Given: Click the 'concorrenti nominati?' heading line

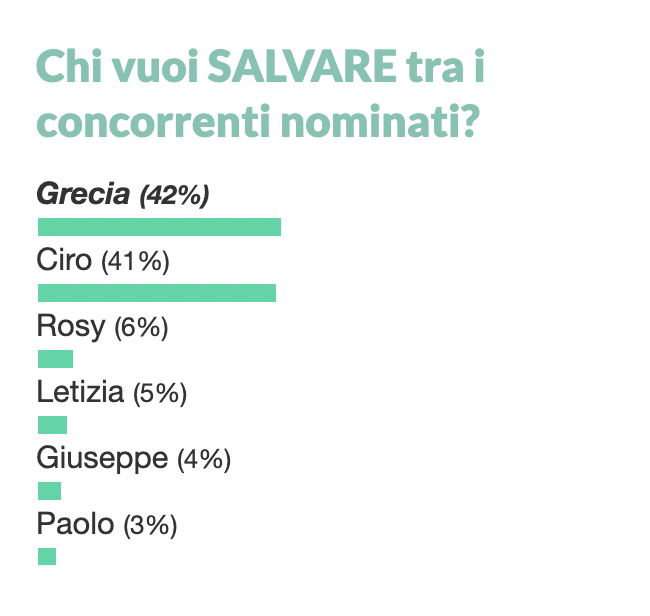Looking at the screenshot, I should 258,122.
